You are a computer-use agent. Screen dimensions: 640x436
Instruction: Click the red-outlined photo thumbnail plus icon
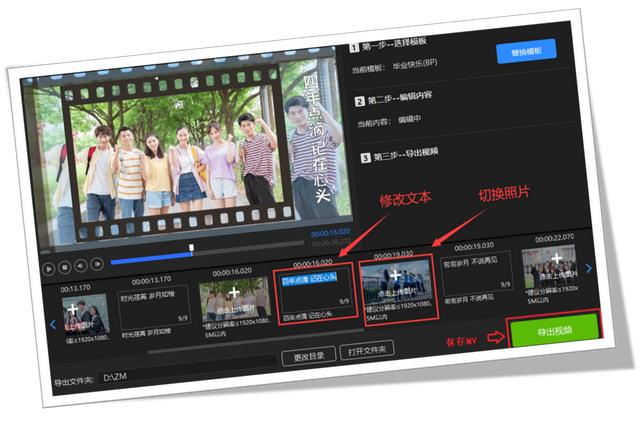click(x=395, y=276)
